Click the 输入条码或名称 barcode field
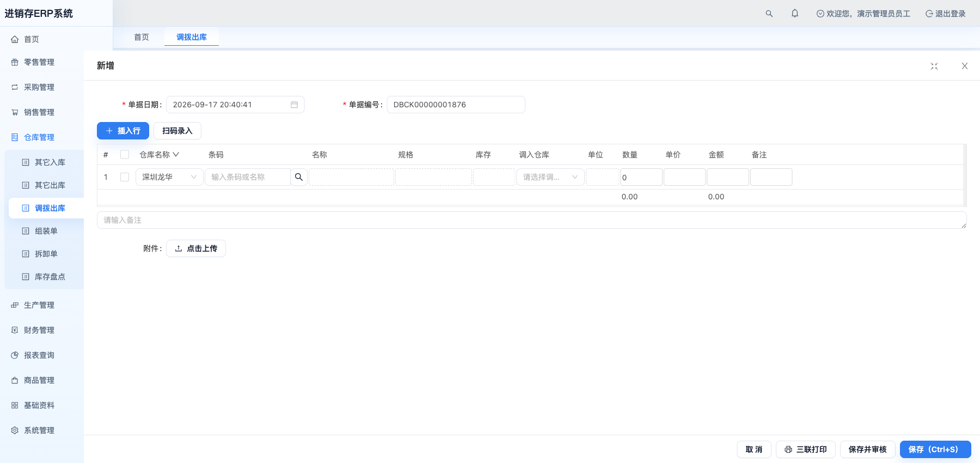The width and height of the screenshot is (980, 463). coord(248,177)
